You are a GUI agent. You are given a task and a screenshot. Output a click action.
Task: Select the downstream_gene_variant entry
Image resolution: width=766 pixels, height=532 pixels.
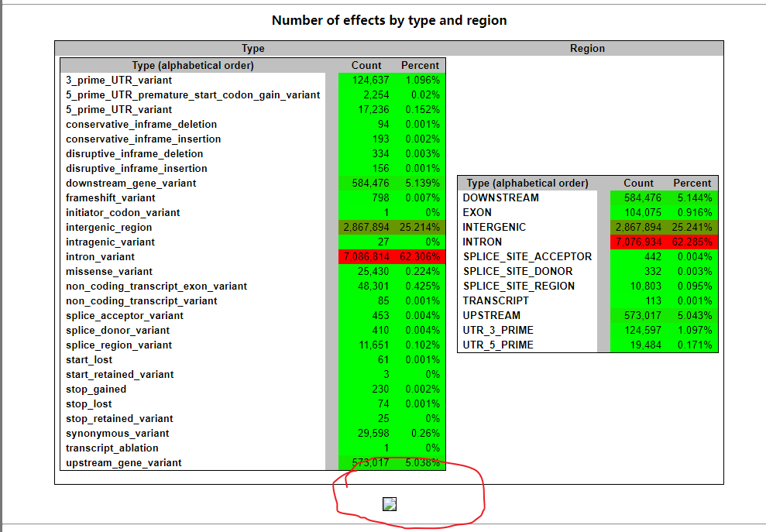click(129, 183)
